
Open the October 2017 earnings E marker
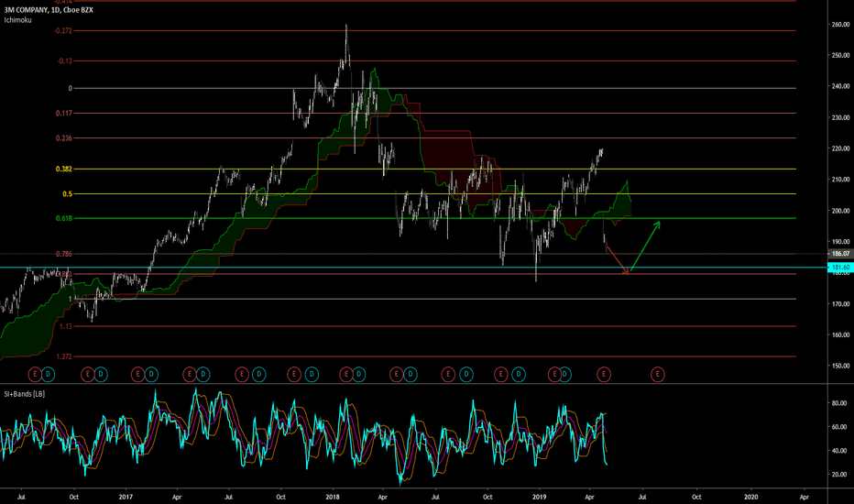tap(294, 374)
